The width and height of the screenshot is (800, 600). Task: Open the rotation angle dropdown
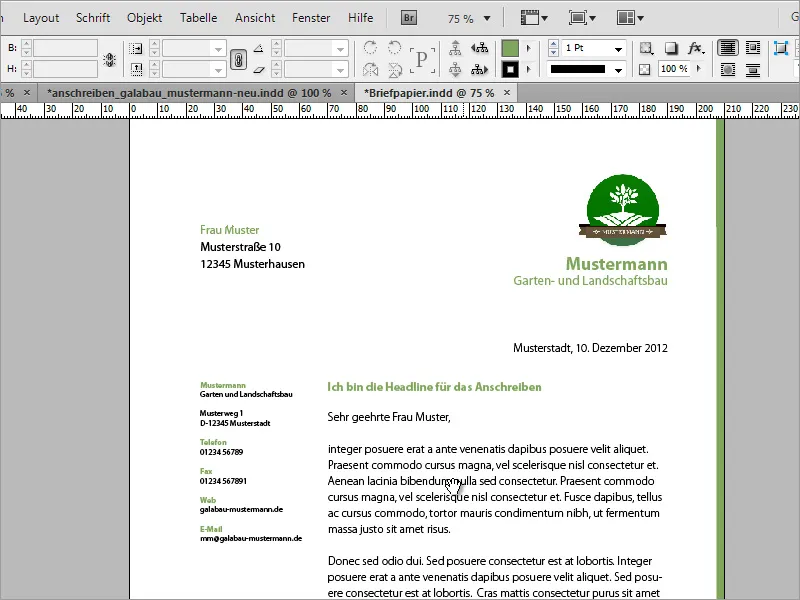point(340,49)
